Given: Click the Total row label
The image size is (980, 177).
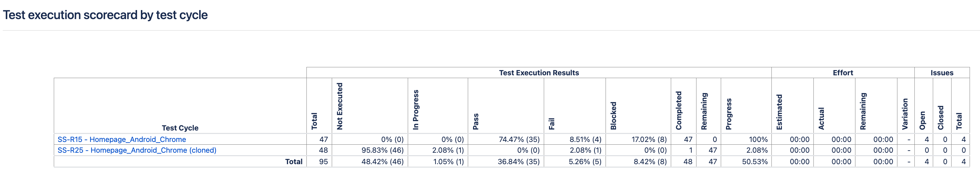Looking at the screenshot, I should click(x=294, y=161).
